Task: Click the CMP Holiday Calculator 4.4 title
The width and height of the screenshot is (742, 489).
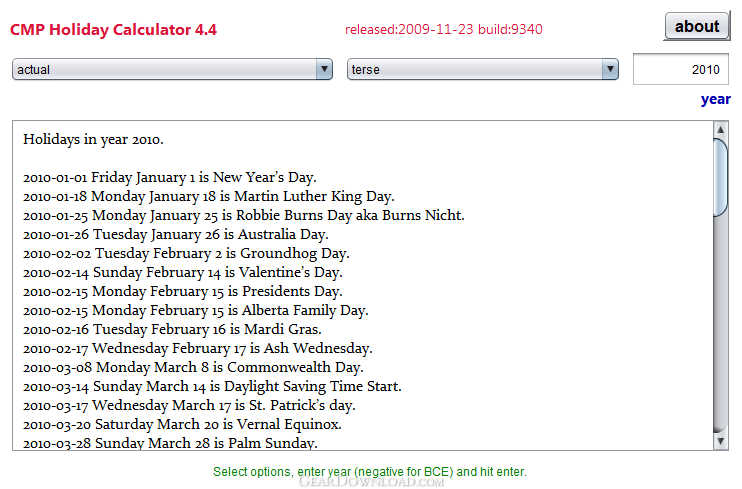Action: pos(114,29)
